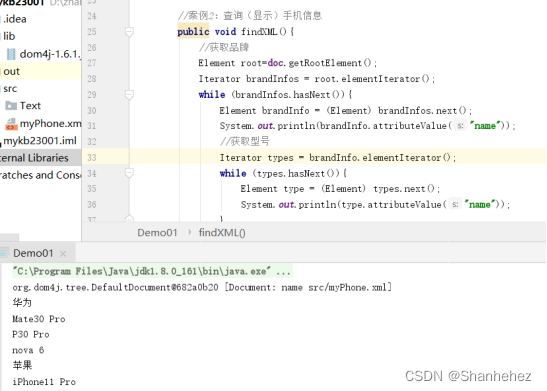This screenshot has height=391, width=547.
Task: Close the Demo01 run tab
Action: pos(63,254)
